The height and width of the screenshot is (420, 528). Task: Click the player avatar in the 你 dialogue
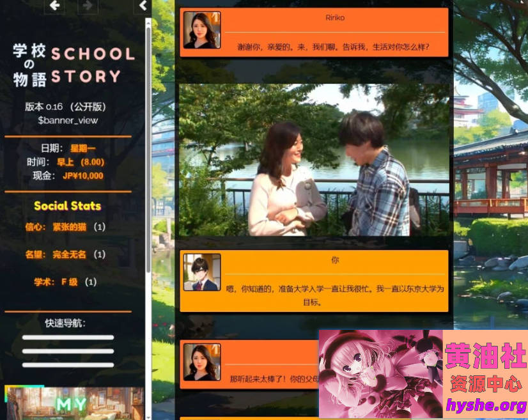(201, 272)
